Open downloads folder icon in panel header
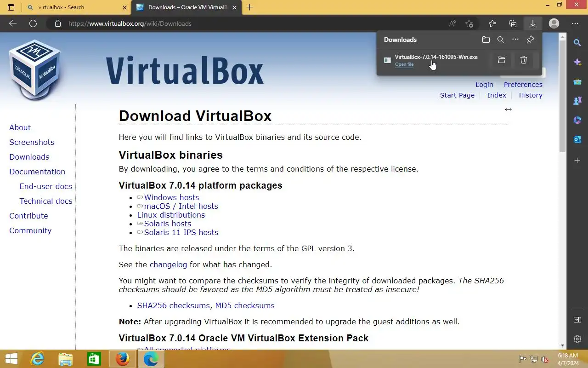The height and width of the screenshot is (368, 588). (486, 40)
